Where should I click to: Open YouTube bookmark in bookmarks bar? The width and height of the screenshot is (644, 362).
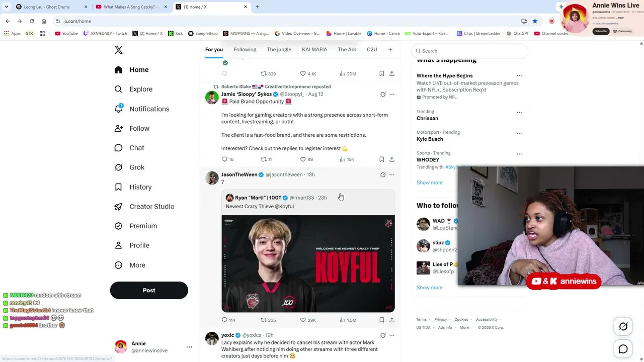(66, 34)
